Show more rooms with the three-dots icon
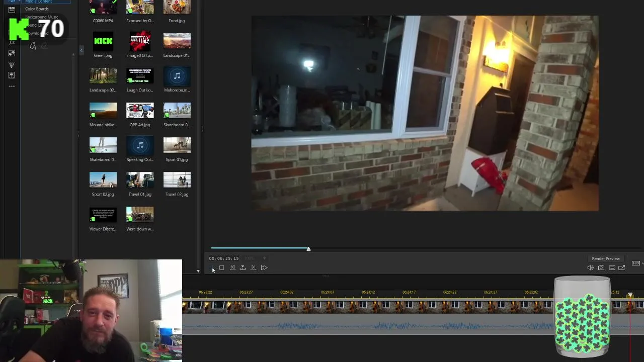644x362 pixels. coord(12,86)
